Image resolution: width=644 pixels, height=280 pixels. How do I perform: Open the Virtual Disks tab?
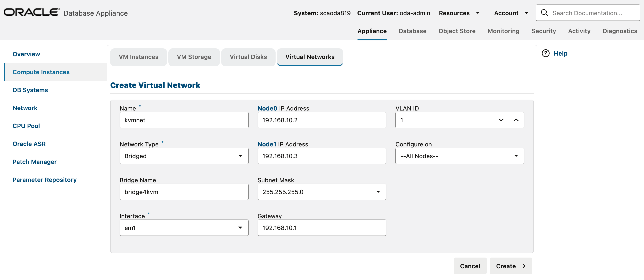248,57
